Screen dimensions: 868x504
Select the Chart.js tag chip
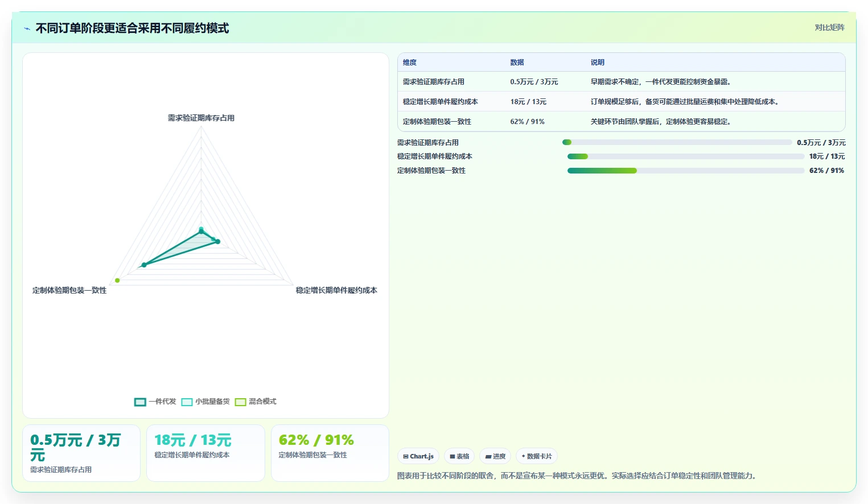[418, 456]
